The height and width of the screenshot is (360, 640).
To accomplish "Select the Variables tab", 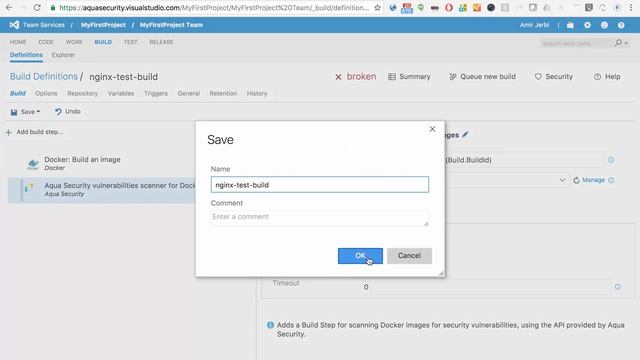I will [x=121, y=93].
